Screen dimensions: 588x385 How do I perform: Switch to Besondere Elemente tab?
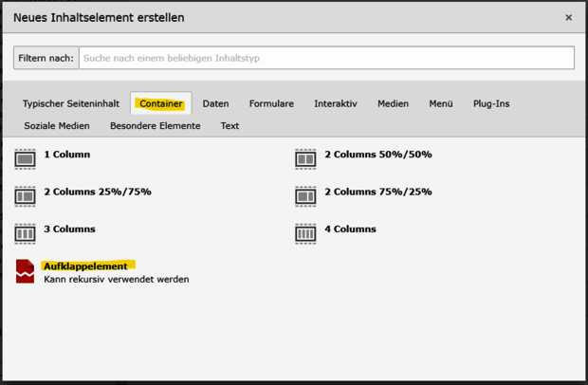click(155, 125)
